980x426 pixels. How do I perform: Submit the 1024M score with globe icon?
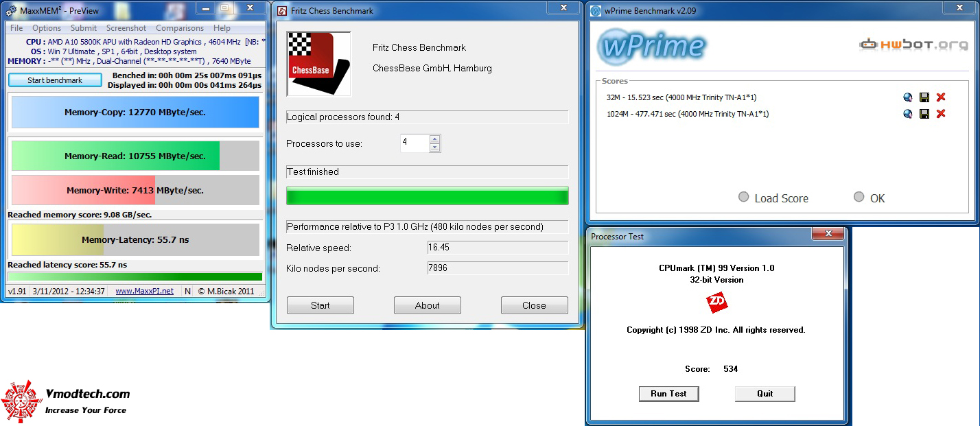908,114
